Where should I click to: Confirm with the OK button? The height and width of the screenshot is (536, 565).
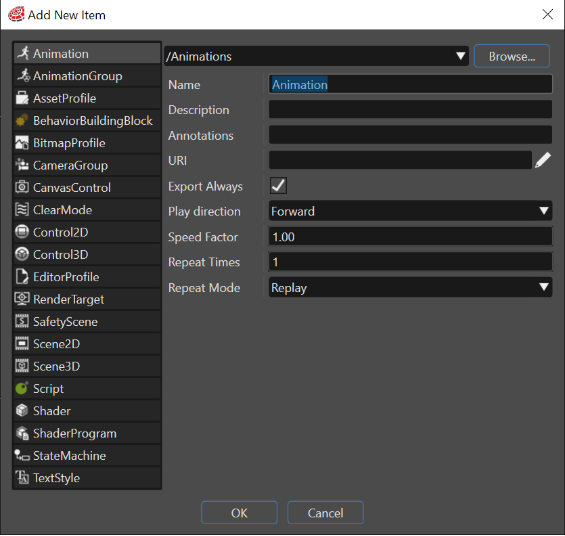[239, 513]
